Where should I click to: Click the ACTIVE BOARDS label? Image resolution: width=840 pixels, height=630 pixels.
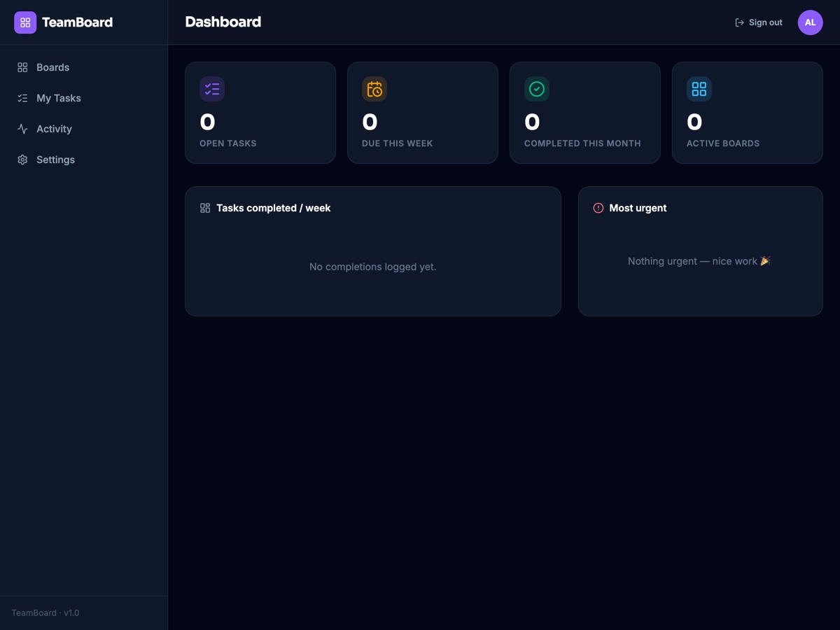click(x=723, y=143)
